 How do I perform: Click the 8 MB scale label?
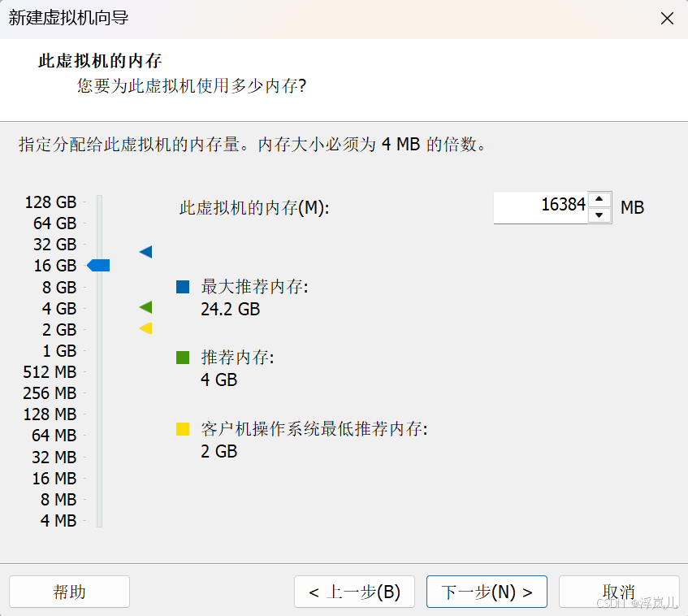pos(58,499)
